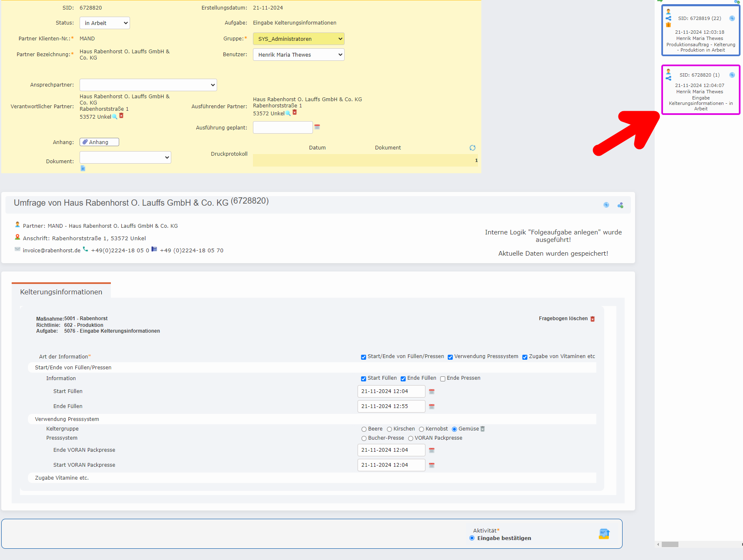Select the Kirschen radio button
The width and height of the screenshot is (743, 560).
point(389,429)
